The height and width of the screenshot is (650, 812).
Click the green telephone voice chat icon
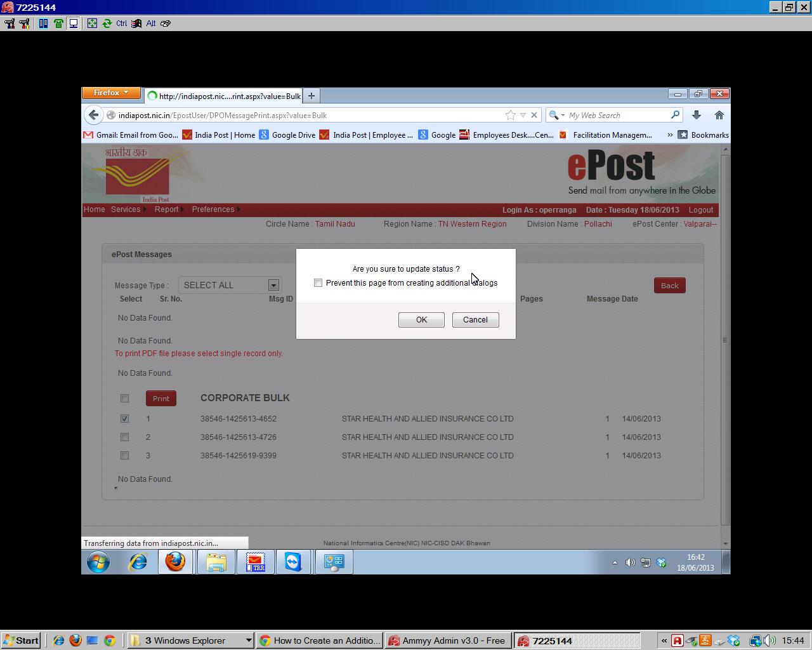[58, 23]
